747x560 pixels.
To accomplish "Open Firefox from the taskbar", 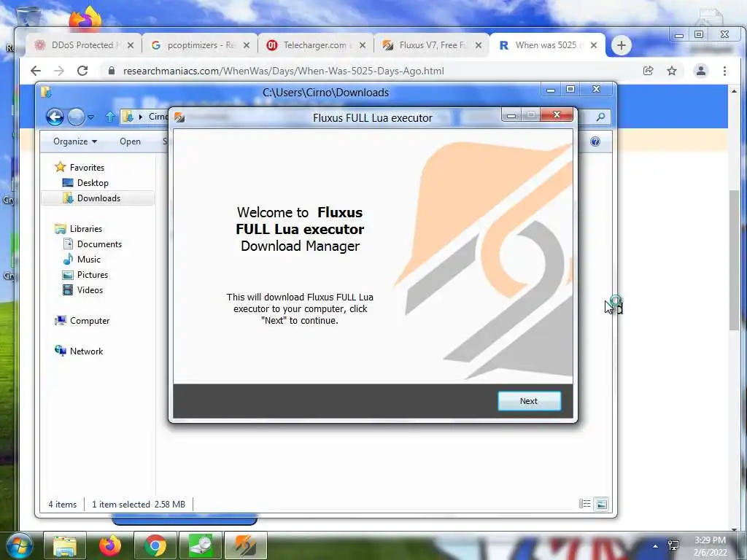I will pyautogui.click(x=110, y=545).
